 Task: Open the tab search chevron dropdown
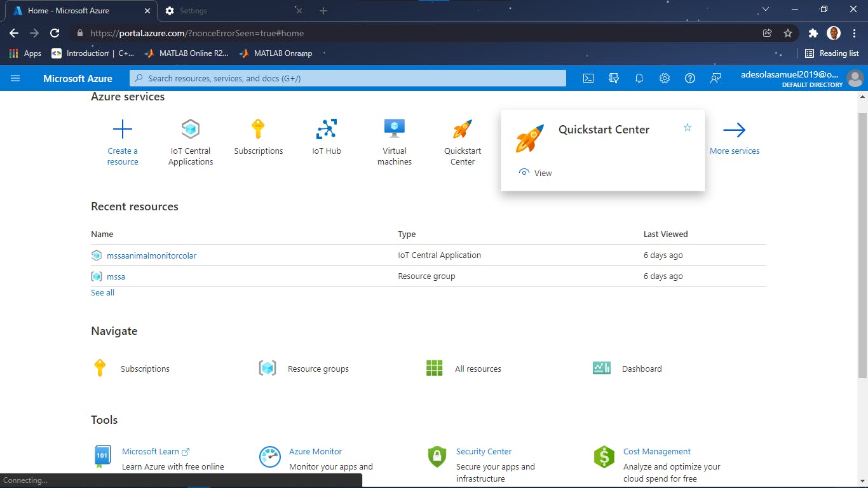pos(765,10)
